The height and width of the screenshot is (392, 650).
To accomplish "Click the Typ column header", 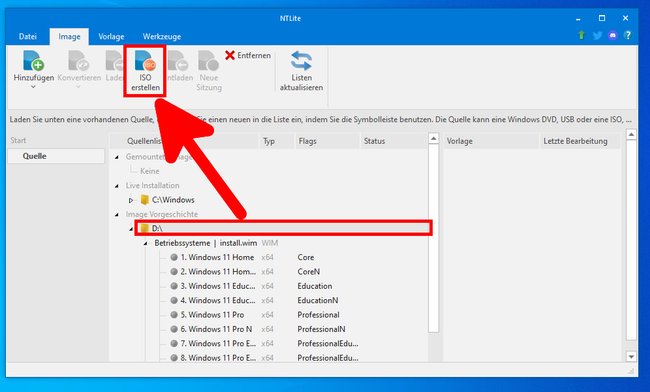I will pyautogui.click(x=276, y=141).
